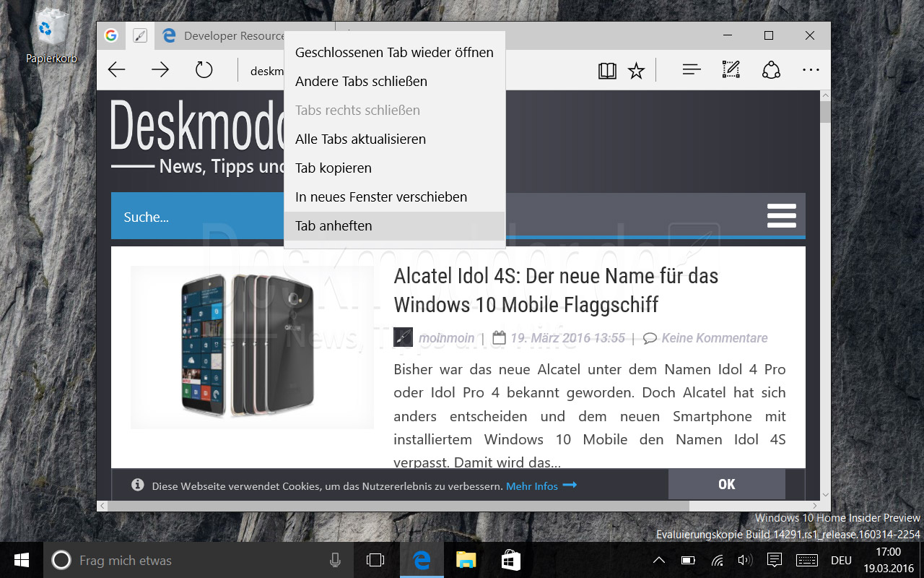This screenshot has height=578, width=924.
Task: Open the Alcatel phones article thumbnail
Action: coord(252,348)
